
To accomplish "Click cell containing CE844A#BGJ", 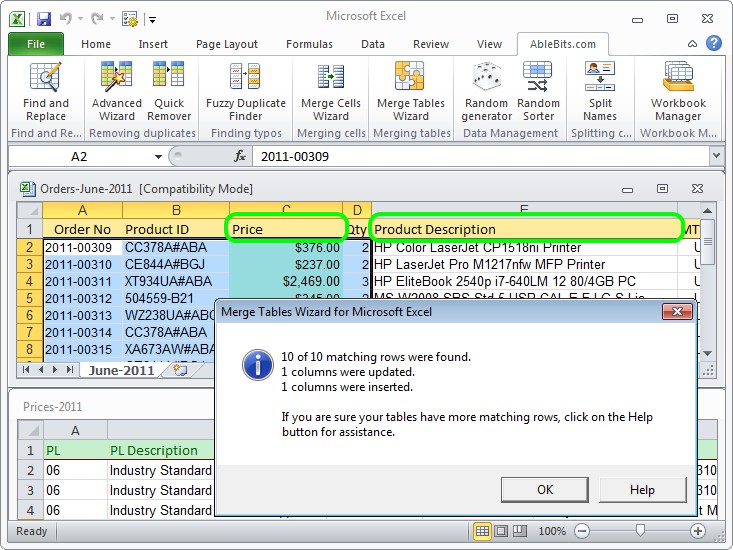I will pyautogui.click(x=176, y=264).
